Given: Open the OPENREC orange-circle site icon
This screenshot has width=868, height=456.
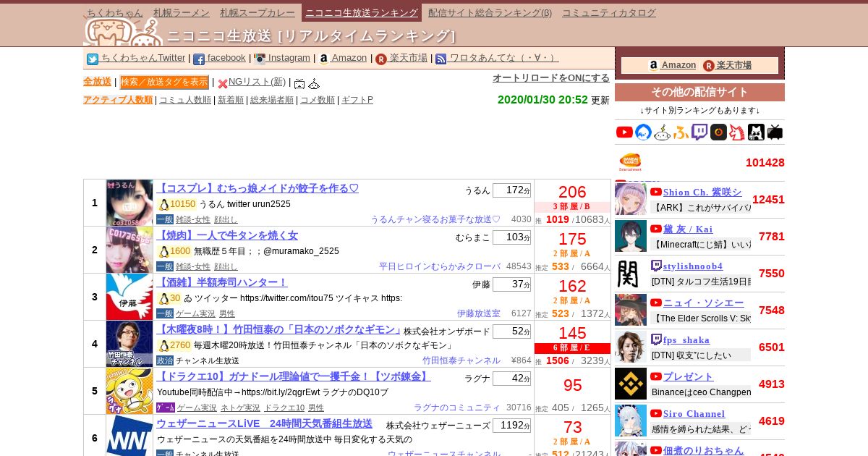Looking at the screenshot, I should [x=718, y=132].
